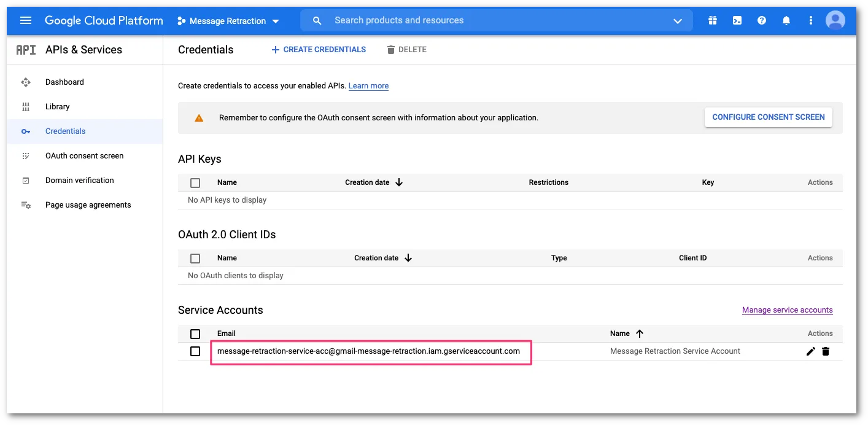Select all API Keys via header checkbox
The width and height of the screenshot is (868, 425).
coord(195,182)
